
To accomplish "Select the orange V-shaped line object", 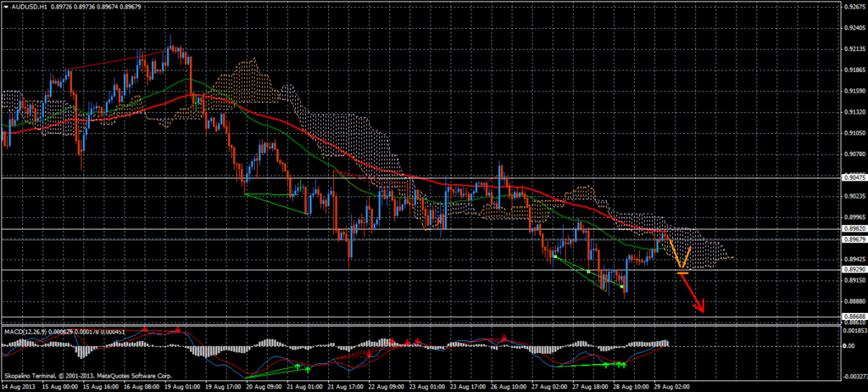I will click(x=681, y=255).
